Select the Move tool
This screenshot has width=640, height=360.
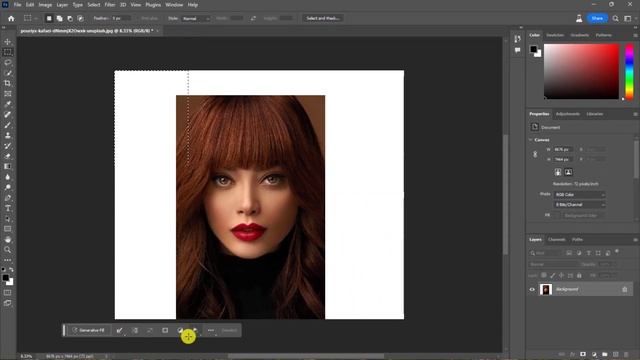[7, 42]
